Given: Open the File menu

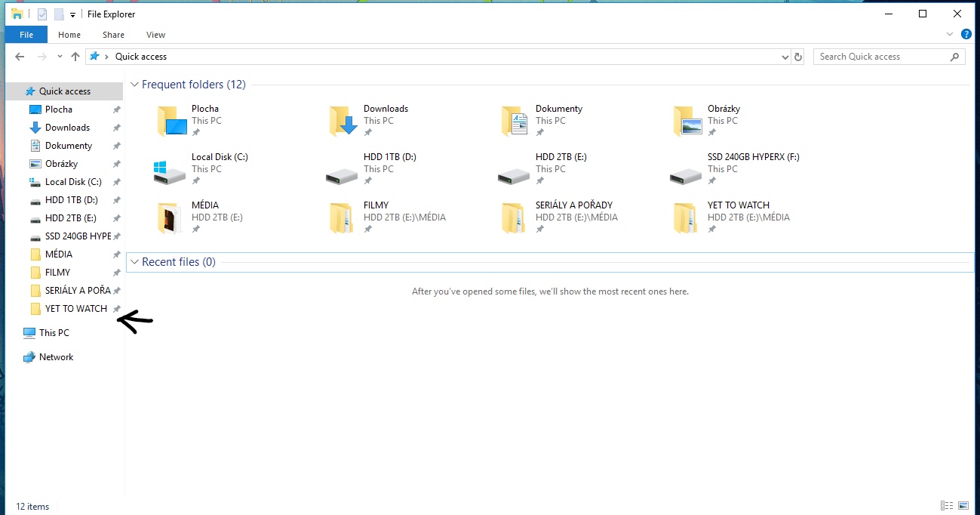Looking at the screenshot, I should click(x=26, y=35).
